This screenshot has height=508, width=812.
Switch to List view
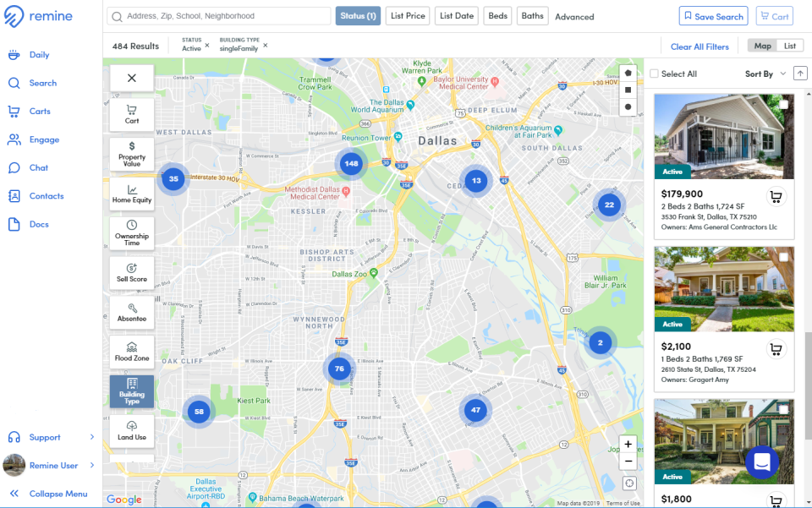(790, 46)
